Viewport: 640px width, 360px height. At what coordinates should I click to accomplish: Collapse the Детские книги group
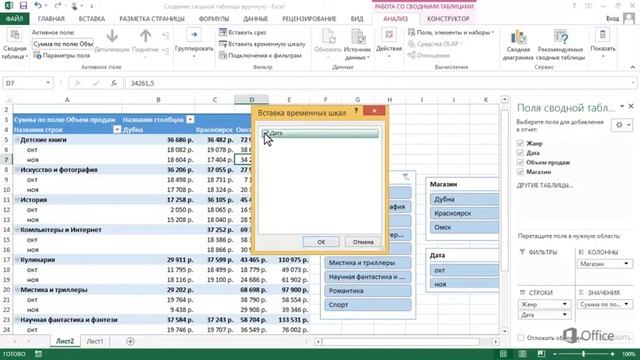coord(17,140)
